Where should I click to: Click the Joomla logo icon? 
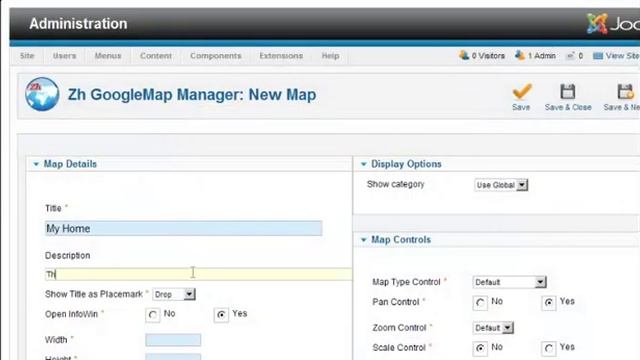[597, 24]
